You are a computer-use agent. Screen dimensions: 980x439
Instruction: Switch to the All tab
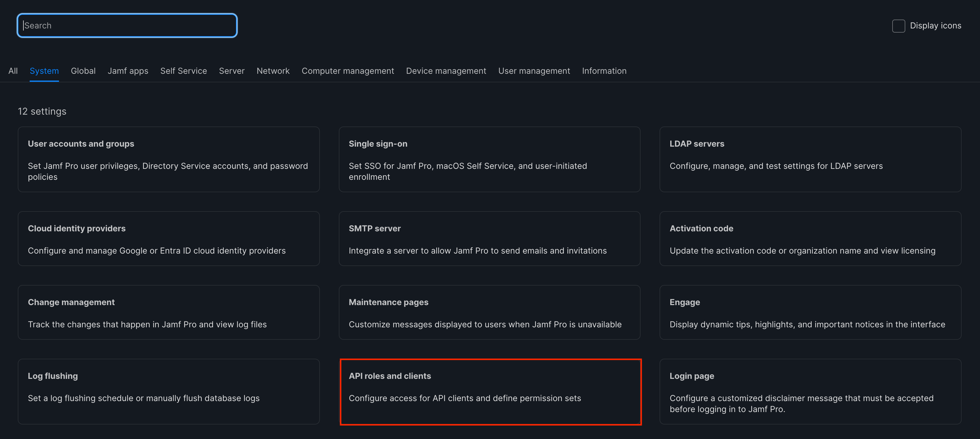[x=13, y=71]
